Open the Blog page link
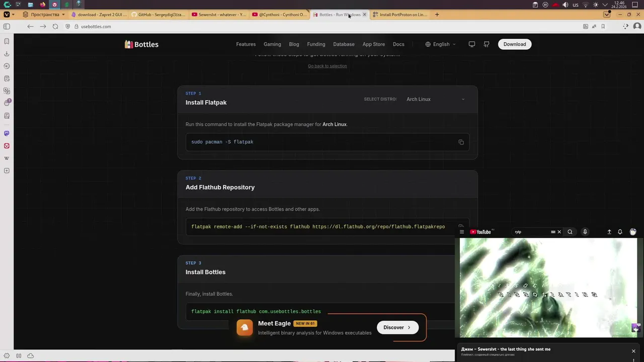644x362 pixels. point(294,44)
